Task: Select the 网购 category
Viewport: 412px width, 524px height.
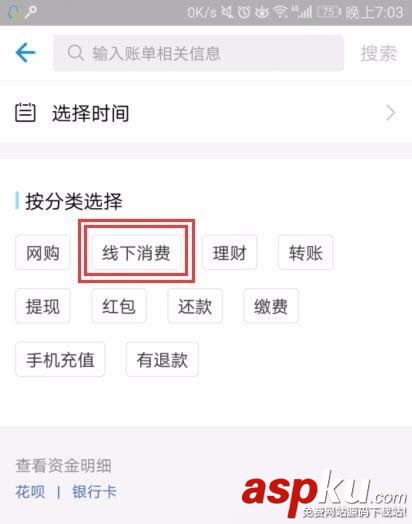Action: tap(43, 253)
